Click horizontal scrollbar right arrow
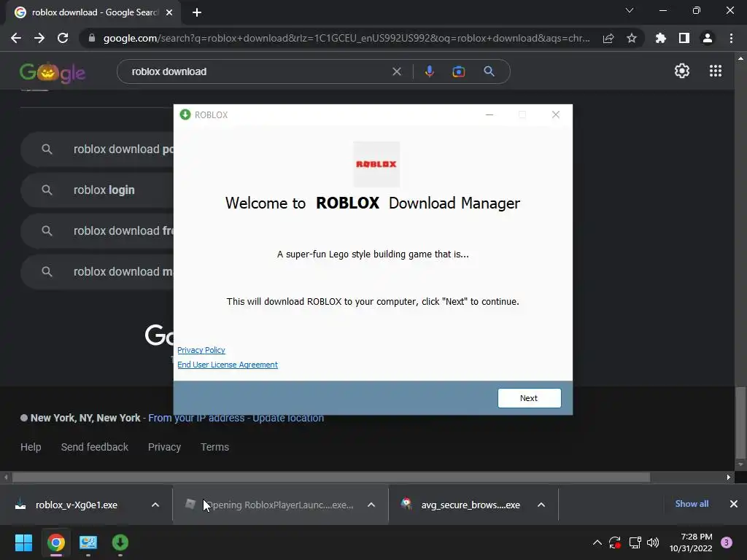This screenshot has width=747, height=560. pos(729,477)
